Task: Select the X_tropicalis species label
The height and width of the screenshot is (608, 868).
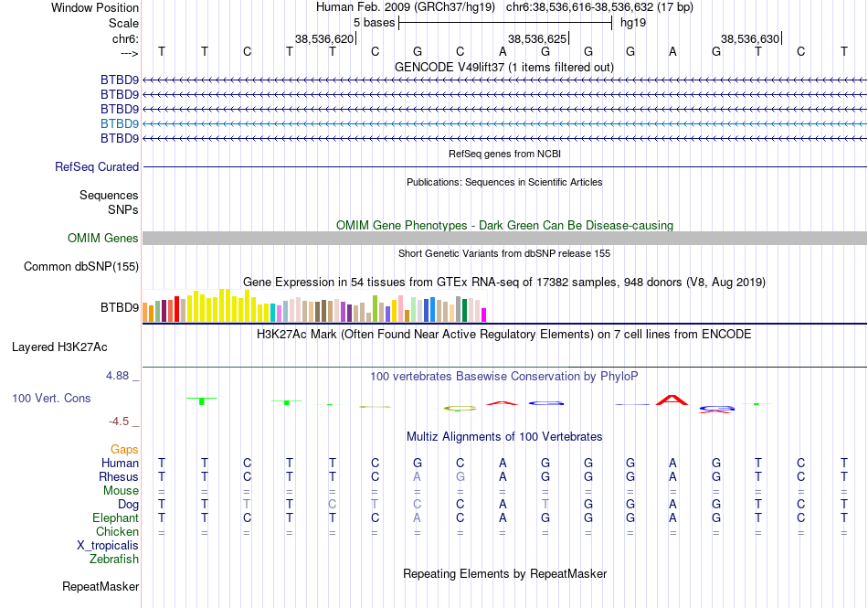Action: [x=108, y=546]
